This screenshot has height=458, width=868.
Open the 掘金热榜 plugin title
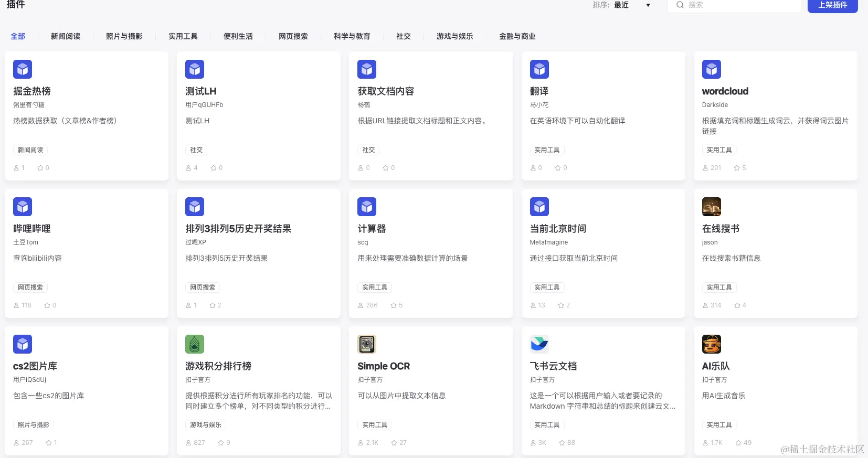tap(32, 91)
